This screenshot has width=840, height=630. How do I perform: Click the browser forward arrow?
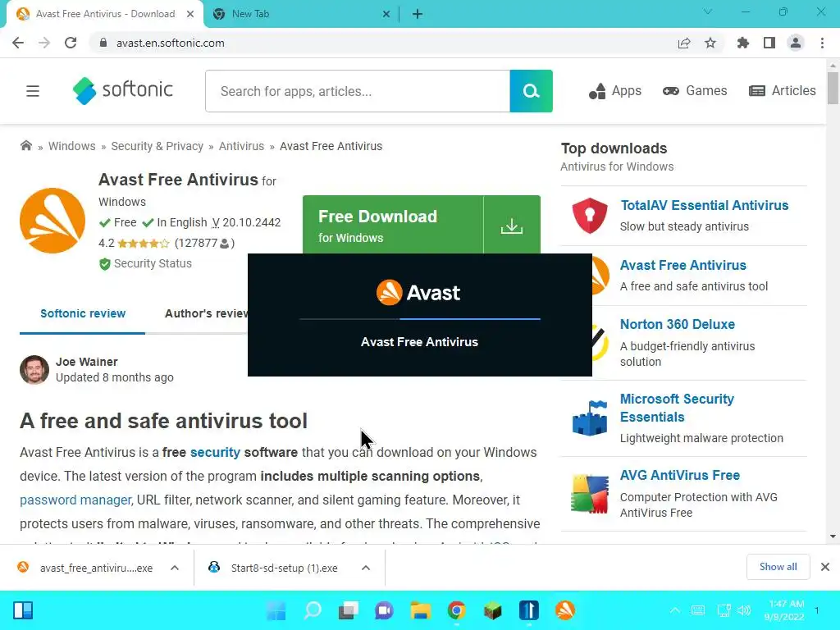[44, 43]
